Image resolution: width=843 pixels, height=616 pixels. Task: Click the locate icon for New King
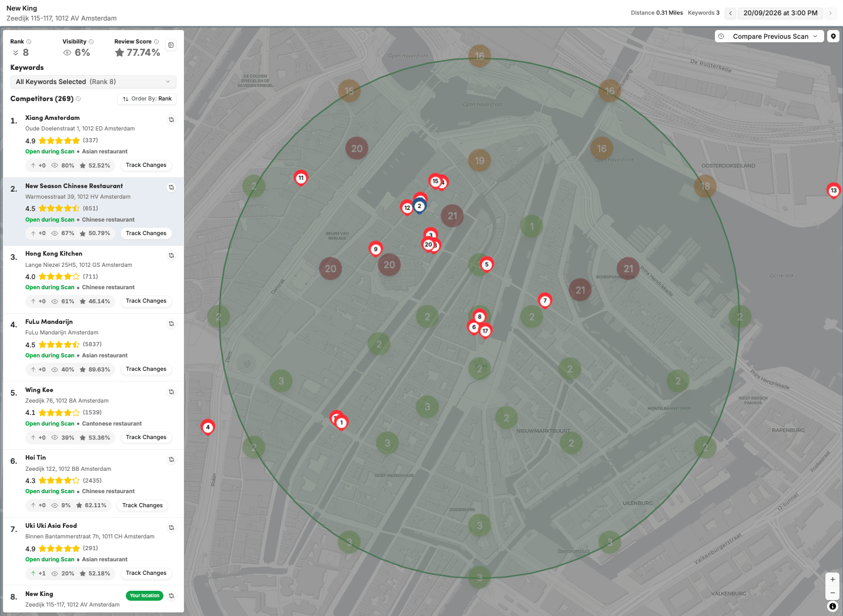tap(172, 596)
